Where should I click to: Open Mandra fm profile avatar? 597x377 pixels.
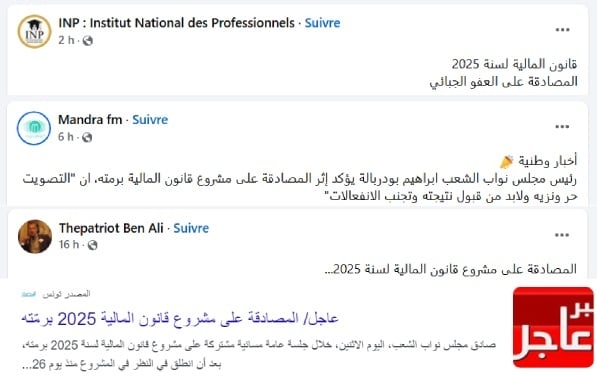click(x=34, y=128)
